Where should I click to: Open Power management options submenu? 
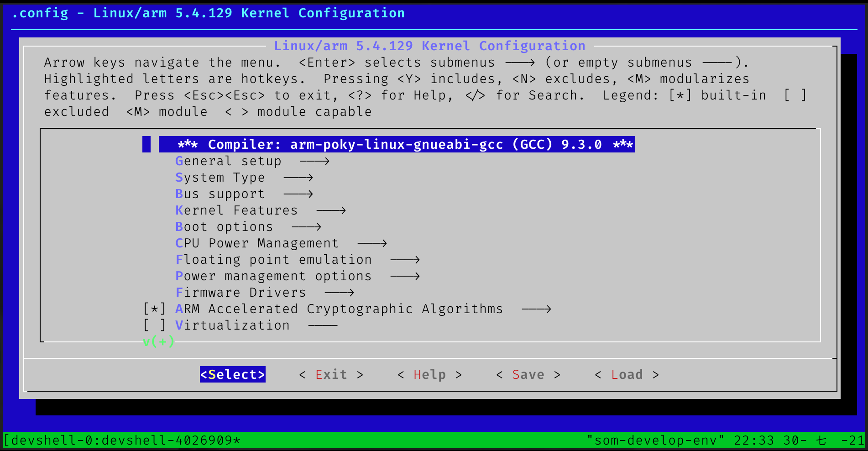298,276
